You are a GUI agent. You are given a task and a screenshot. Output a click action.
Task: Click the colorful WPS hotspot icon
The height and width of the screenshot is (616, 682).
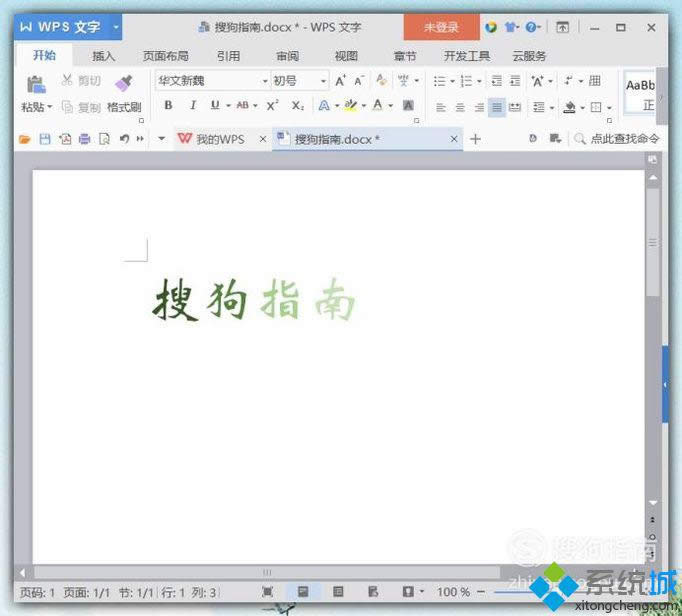(x=491, y=27)
